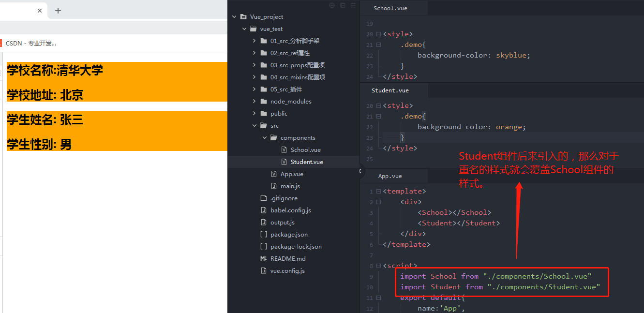Click the 学生性别: 男 heading in browser
The height and width of the screenshot is (313, 644).
coord(39,144)
